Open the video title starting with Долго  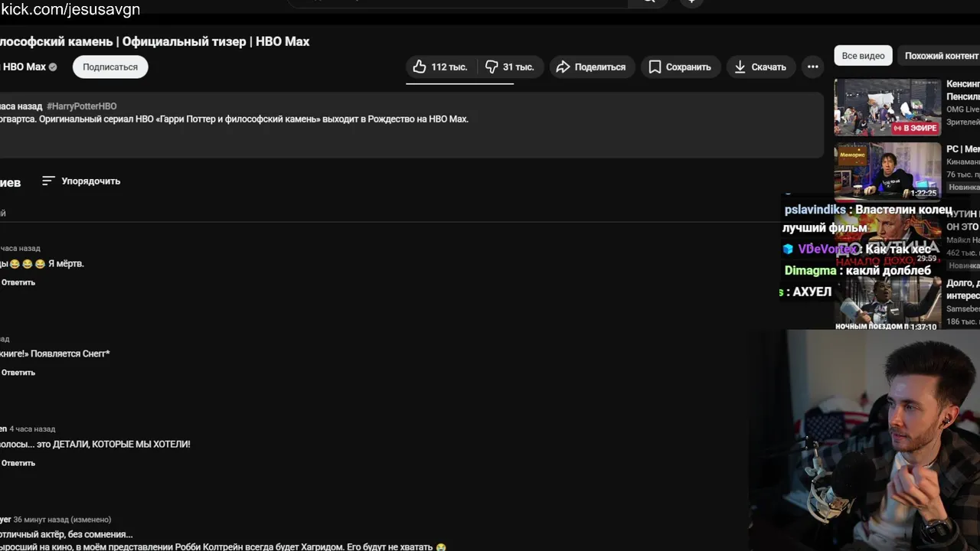[963, 289]
